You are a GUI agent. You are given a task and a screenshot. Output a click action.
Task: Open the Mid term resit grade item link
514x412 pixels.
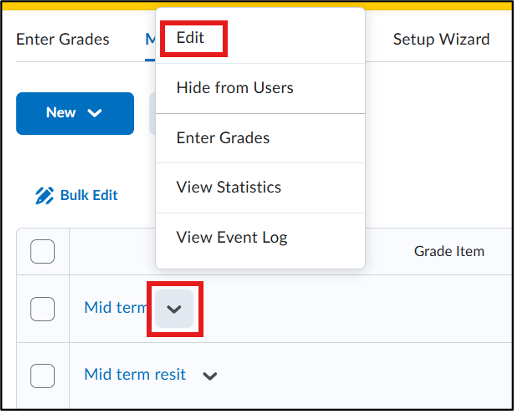pyautogui.click(x=135, y=374)
